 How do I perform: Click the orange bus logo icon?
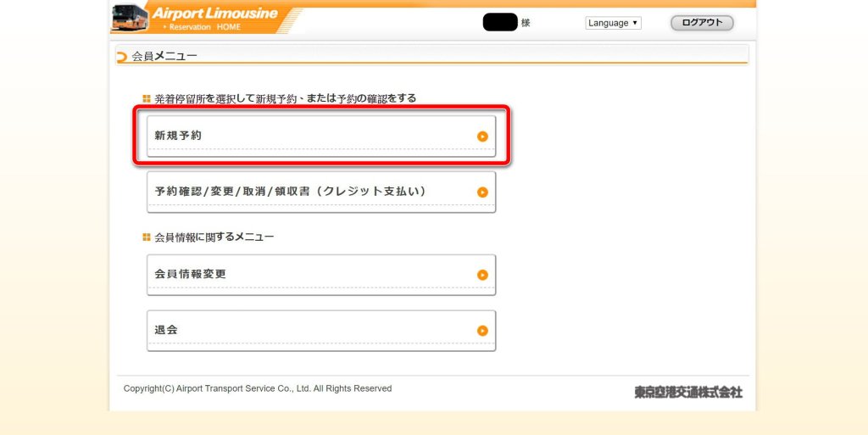129,18
